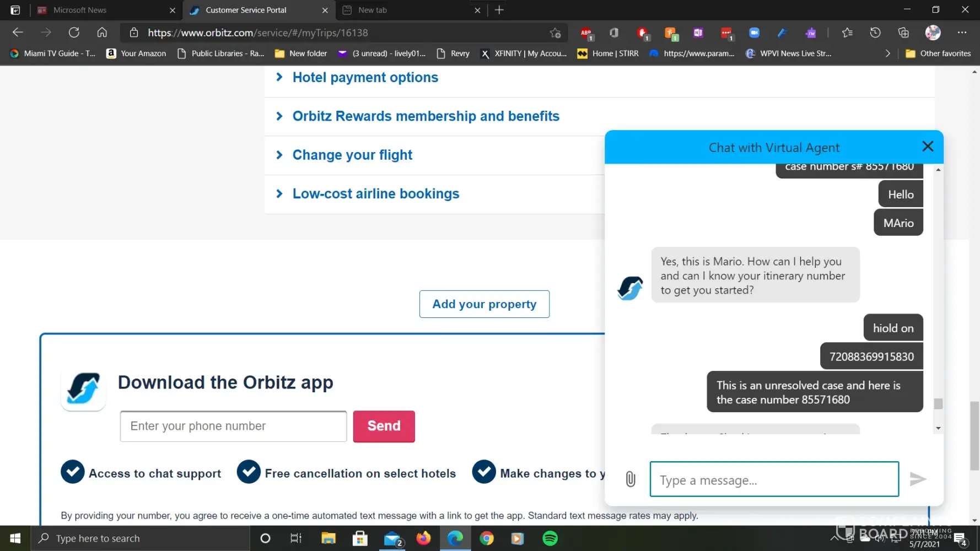Open the Public Libraries bookmark

221,53
